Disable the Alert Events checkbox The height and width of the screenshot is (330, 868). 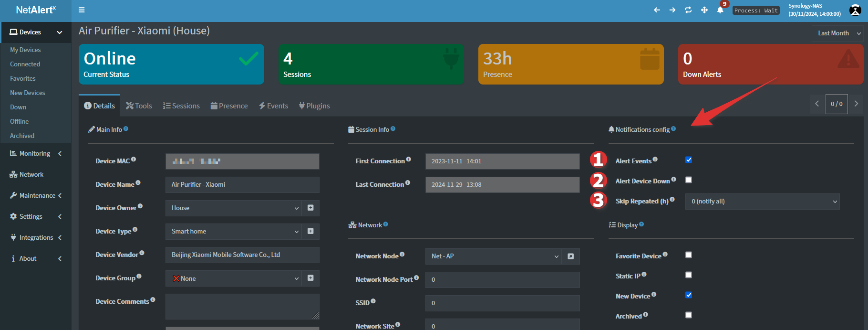(689, 160)
